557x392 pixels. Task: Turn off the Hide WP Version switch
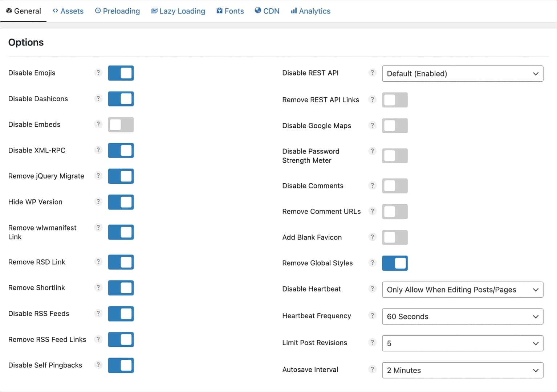121,202
